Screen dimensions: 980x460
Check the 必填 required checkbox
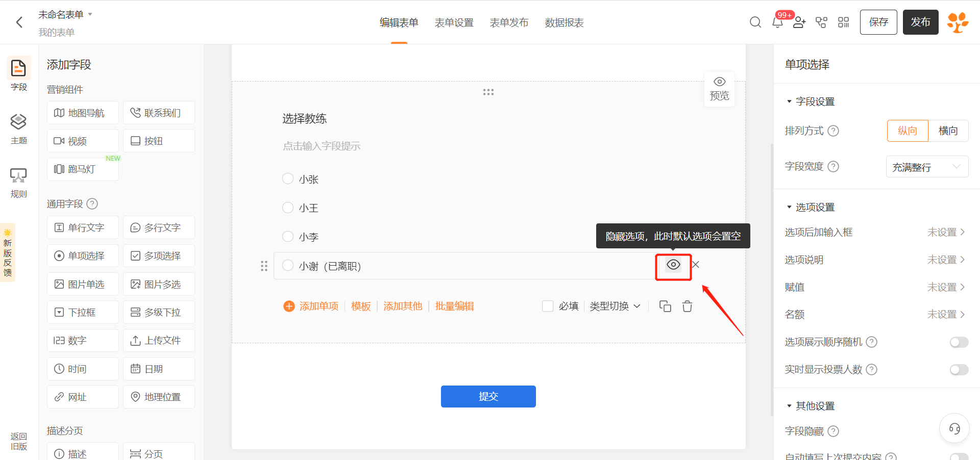tap(548, 306)
